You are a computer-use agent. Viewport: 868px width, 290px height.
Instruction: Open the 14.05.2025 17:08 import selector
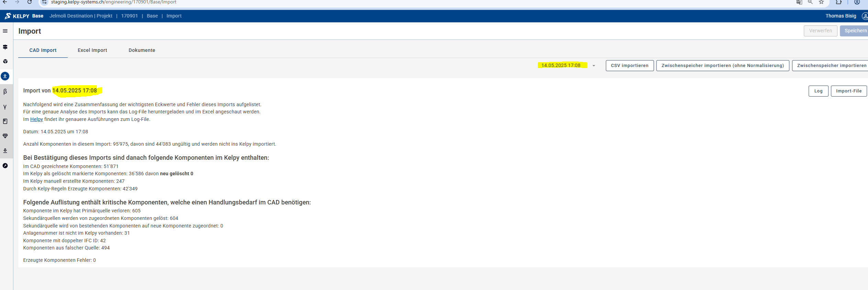pyautogui.click(x=561, y=65)
